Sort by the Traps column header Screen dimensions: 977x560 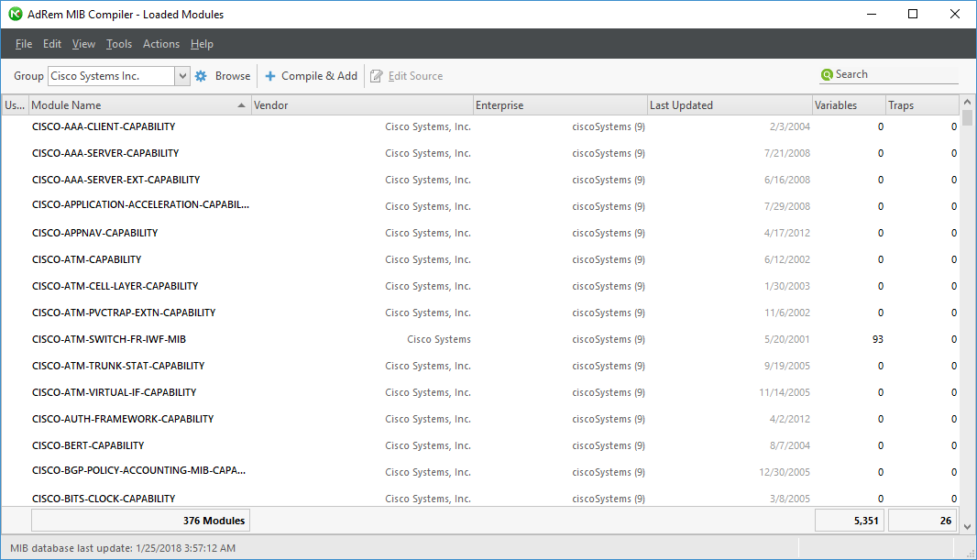[x=922, y=105]
